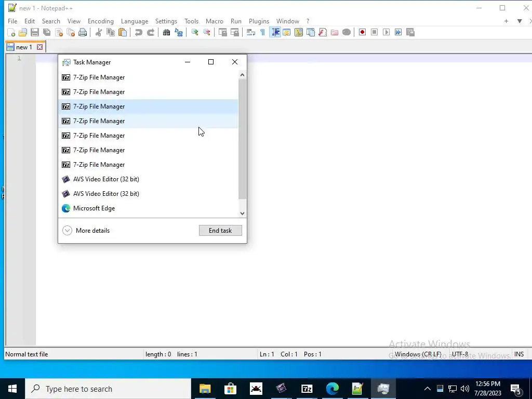This screenshot has width=532, height=399.
Task: Open the question mark help menu
Action: coord(308,21)
